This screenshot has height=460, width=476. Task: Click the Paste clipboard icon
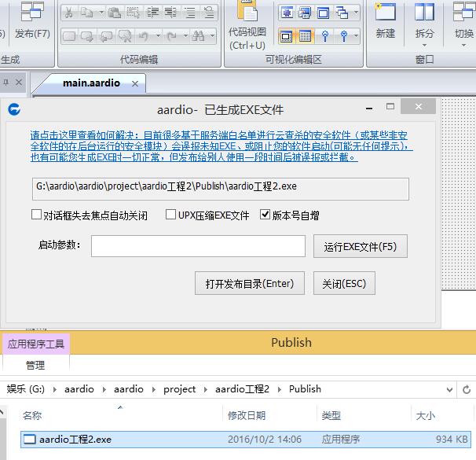click(115, 13)
